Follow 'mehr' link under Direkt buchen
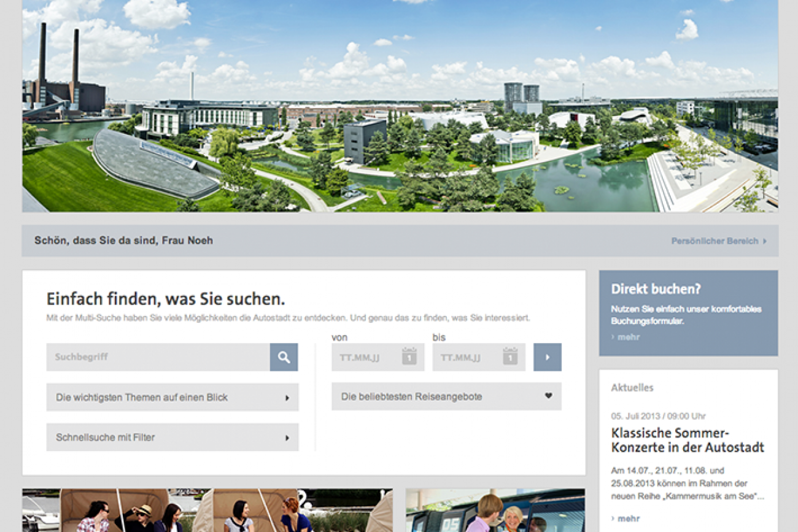The height and width of the screenshot is (532, 798). click(x=628, y=337)
